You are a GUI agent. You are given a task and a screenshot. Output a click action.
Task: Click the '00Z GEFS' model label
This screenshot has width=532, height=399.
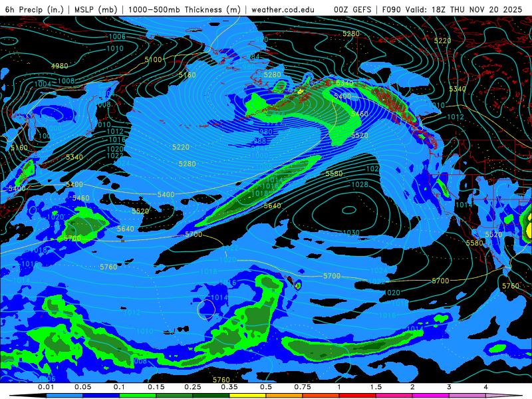pyautogui.click(x=352, y=9)
